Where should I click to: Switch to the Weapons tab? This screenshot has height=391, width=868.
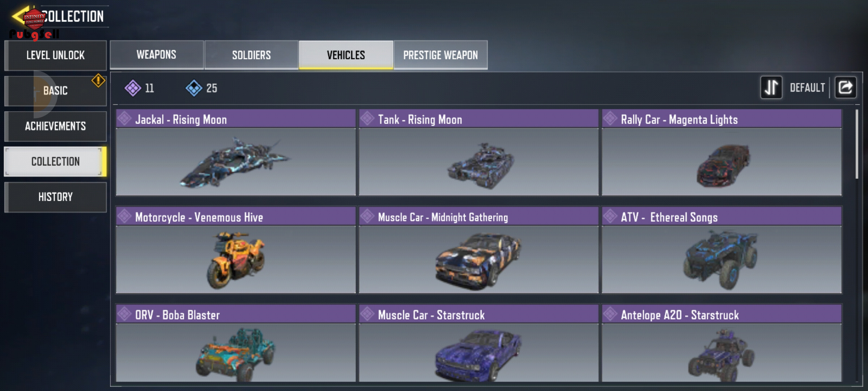click(157, 55)
